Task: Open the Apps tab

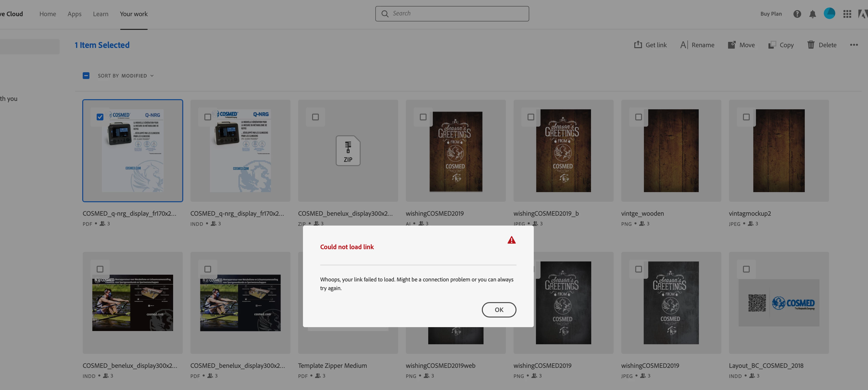Action: click(75, 14)
